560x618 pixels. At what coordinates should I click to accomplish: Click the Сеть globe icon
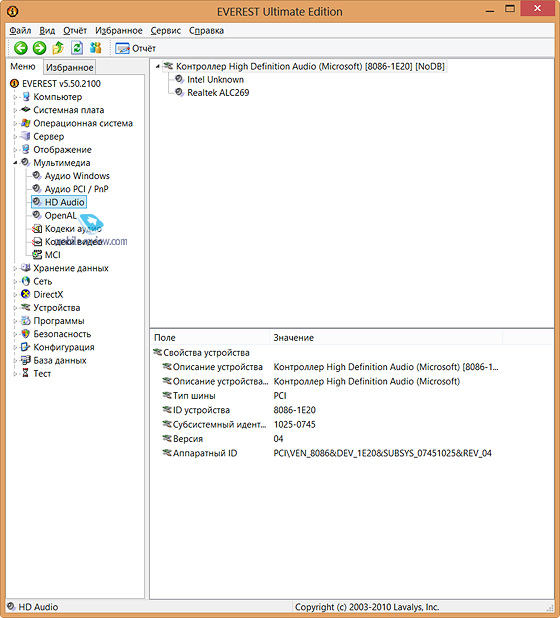pos(26,281)
